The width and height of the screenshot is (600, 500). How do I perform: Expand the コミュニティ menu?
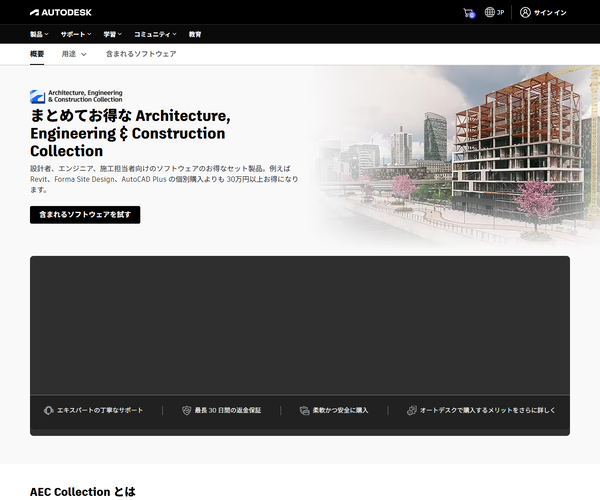coord(155,34)
